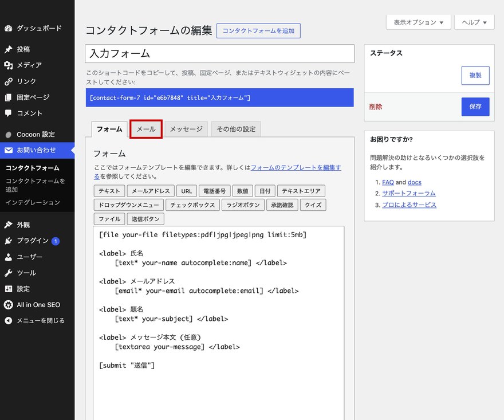Open the FAQ link

(x=388, y=182)
